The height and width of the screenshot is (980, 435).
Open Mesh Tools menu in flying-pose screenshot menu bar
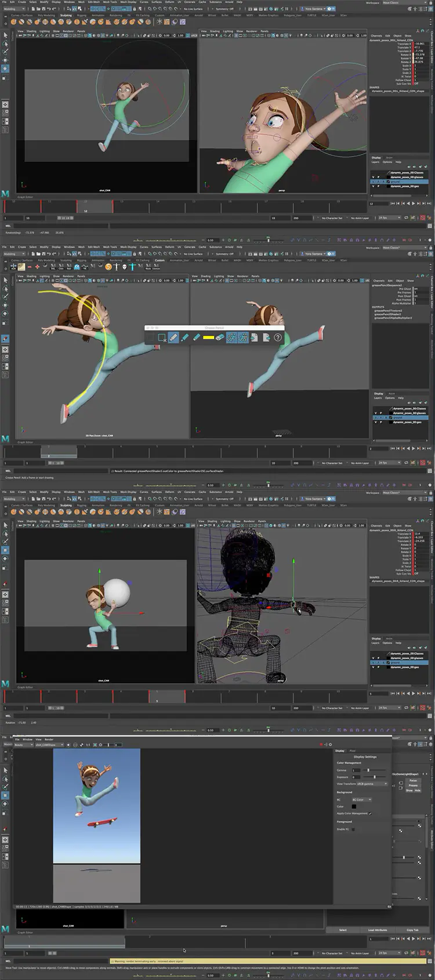click(110, 2)
